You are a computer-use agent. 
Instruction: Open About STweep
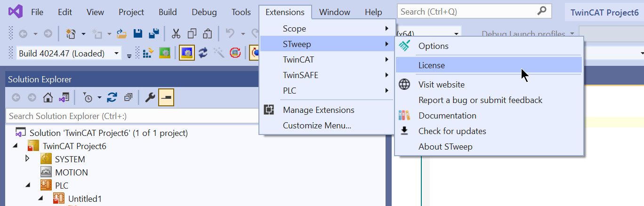pyautogui.click(x=489, y=147)
